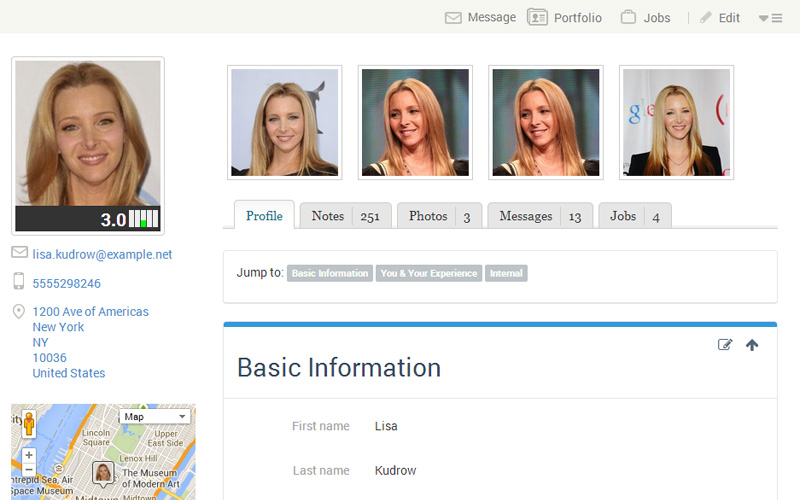Click the Portfolio card icon
Viewport: 800px width, 500px height.
tap(537, 17)
